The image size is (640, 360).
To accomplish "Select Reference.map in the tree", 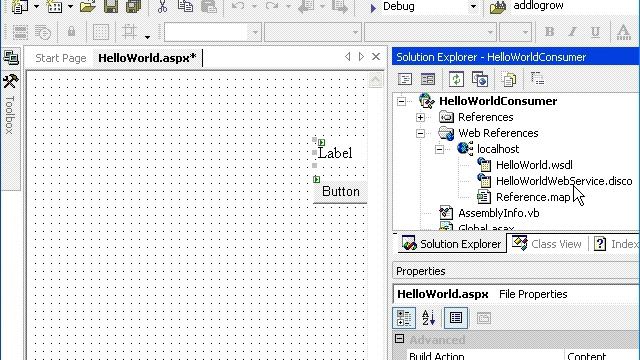I will point(533,198).
